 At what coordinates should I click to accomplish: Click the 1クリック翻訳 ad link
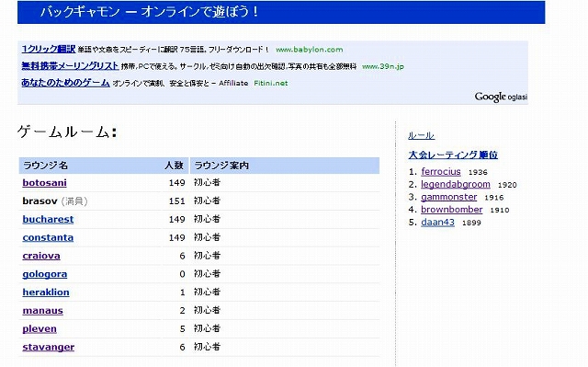point(49,49)
